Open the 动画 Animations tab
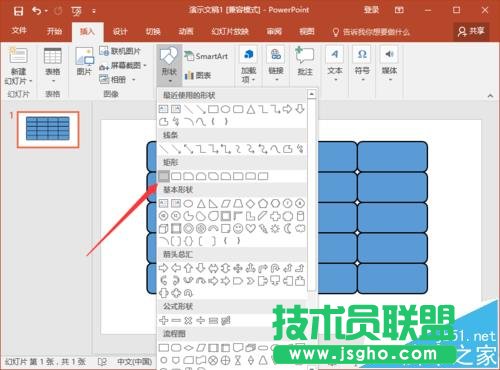 pos(186,32)
